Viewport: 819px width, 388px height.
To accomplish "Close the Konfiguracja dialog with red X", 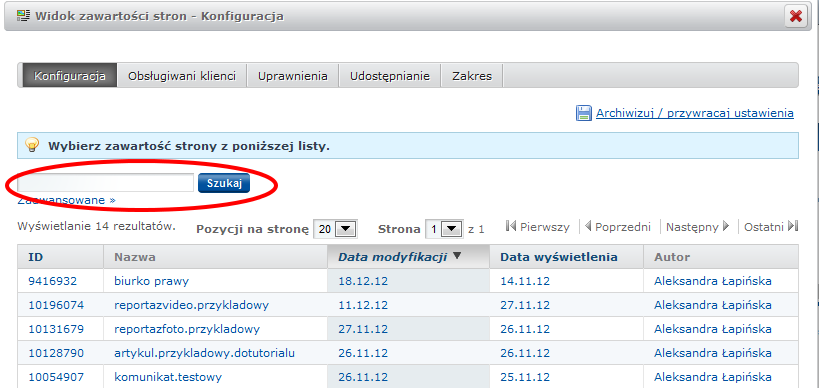I will [x=796, y=17].
